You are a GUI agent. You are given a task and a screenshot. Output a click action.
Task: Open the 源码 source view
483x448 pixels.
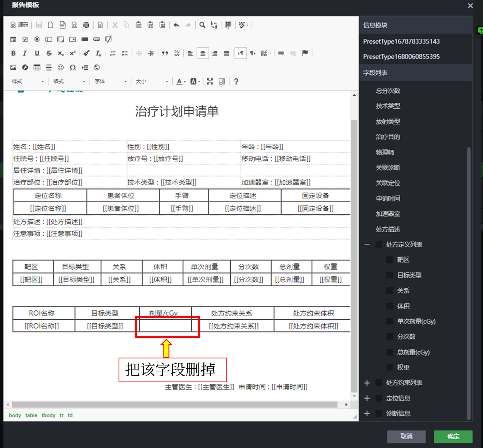(x=19, y=25)
